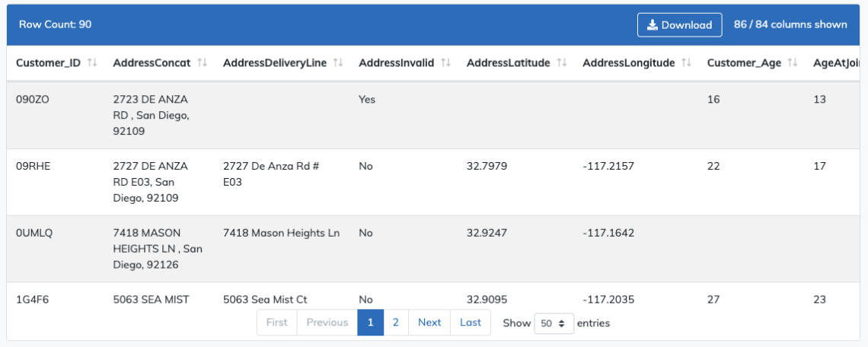Click the 09RHE customer row ID
The image size is (868, 347).
(31, 166)
